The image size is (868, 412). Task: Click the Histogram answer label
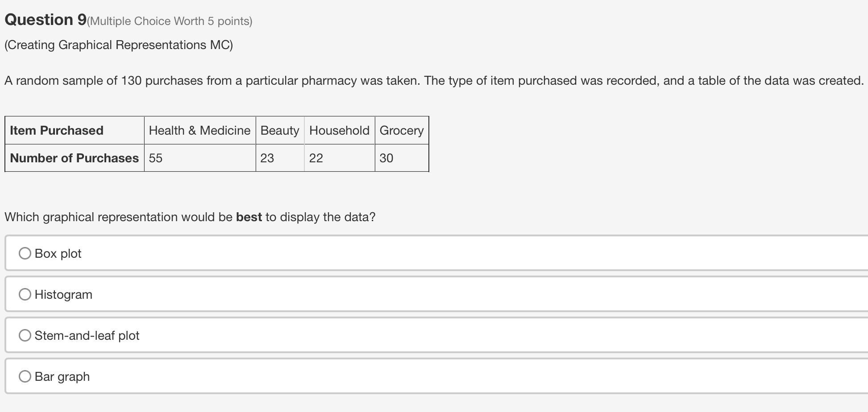[63, 295]
